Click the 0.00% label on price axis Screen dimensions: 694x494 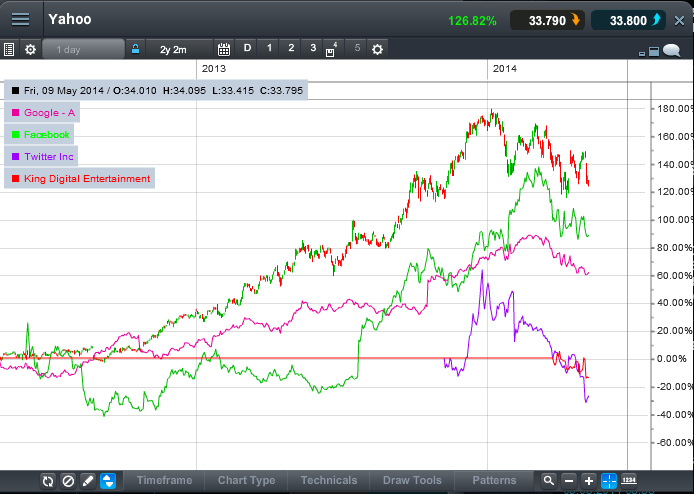[x=672, y=359]
